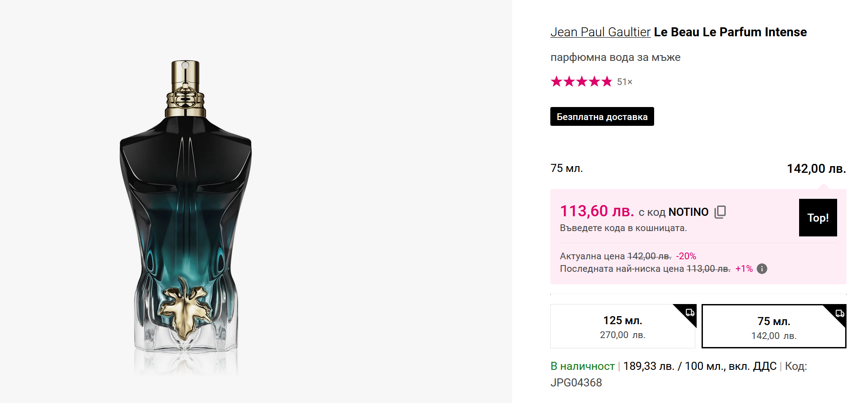Click the pink five-star rating
This screenshot has width=868, height=403.
click(x=581, y=81)
